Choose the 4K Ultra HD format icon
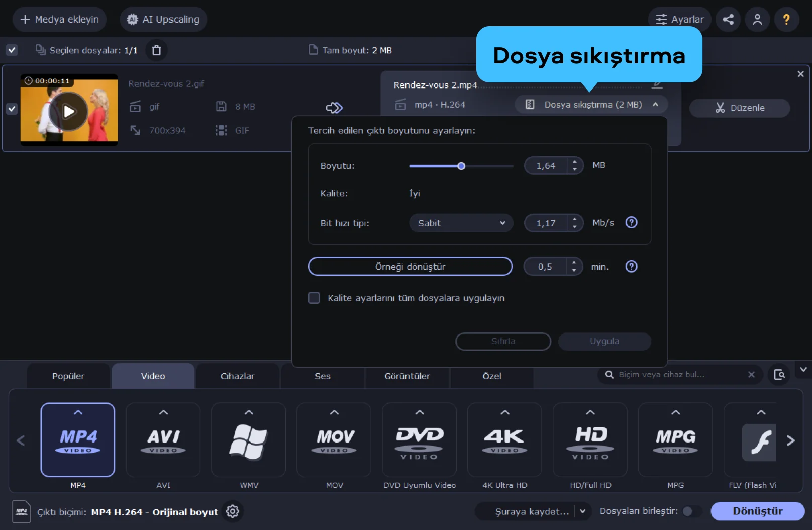 tap(504, 440)
